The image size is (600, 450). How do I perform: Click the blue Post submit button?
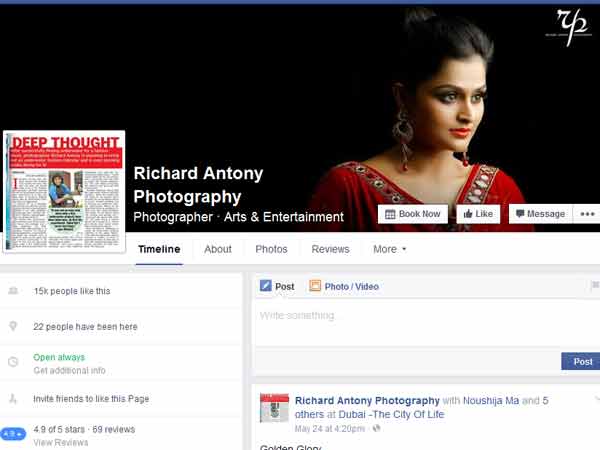(581, 362)
